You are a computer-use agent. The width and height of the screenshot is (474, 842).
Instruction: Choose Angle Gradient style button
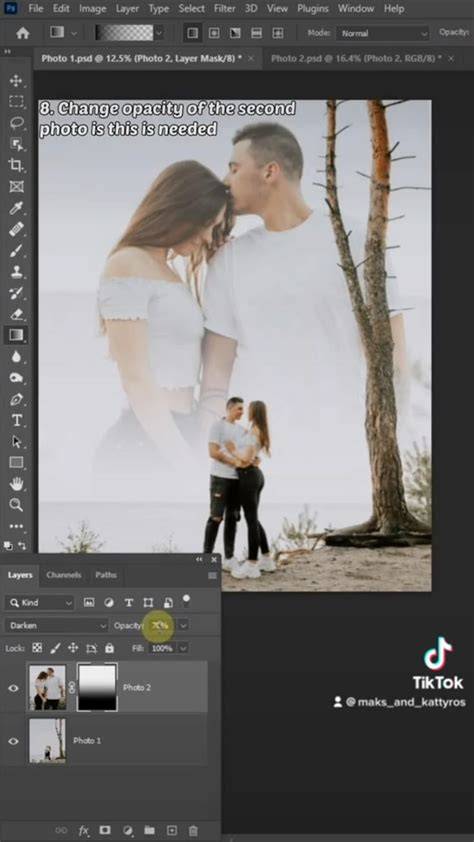pos(235,33)
